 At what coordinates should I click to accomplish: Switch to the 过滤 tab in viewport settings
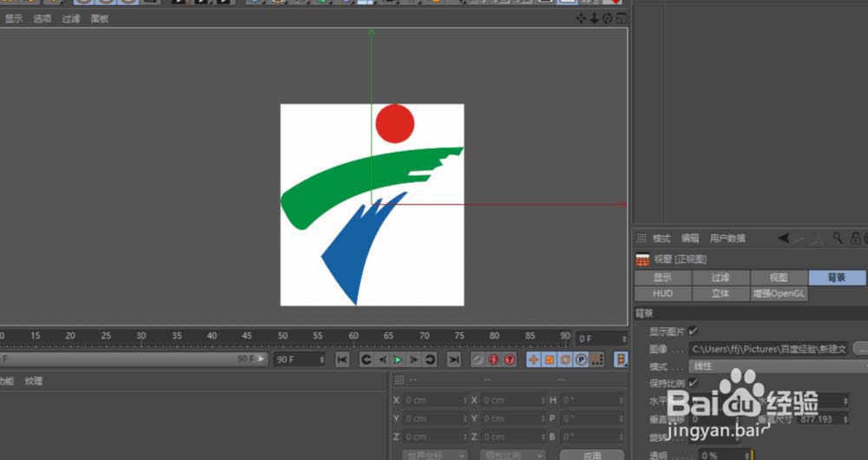pyautogui.click(x=720, y=278)
